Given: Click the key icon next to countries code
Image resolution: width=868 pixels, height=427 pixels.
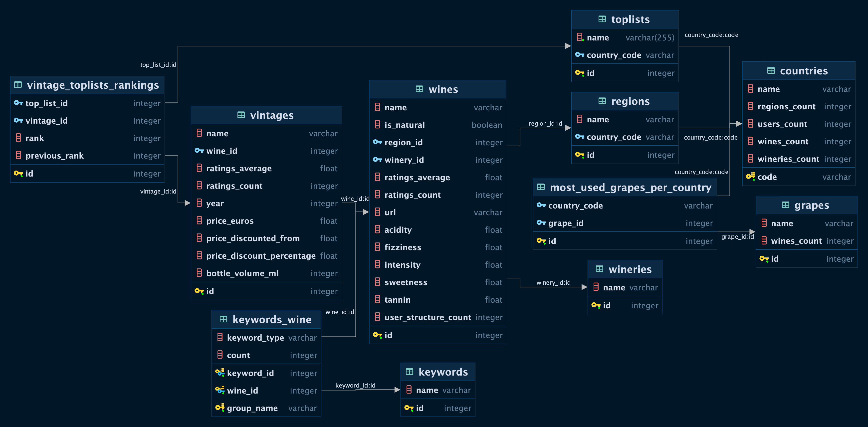Looking at the screenshot, I should pos(750,177).
